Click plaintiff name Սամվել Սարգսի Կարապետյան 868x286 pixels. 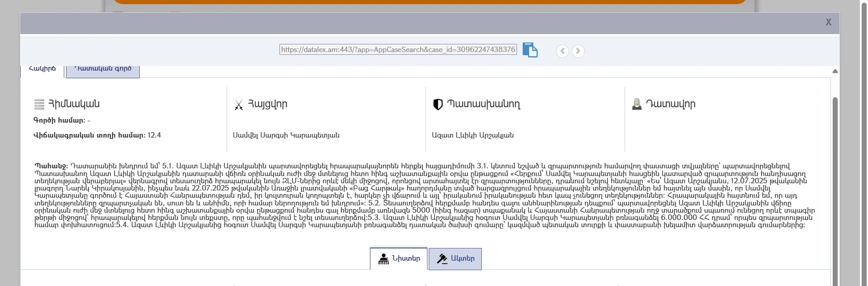pyautogui.click(x=286, y=135)
